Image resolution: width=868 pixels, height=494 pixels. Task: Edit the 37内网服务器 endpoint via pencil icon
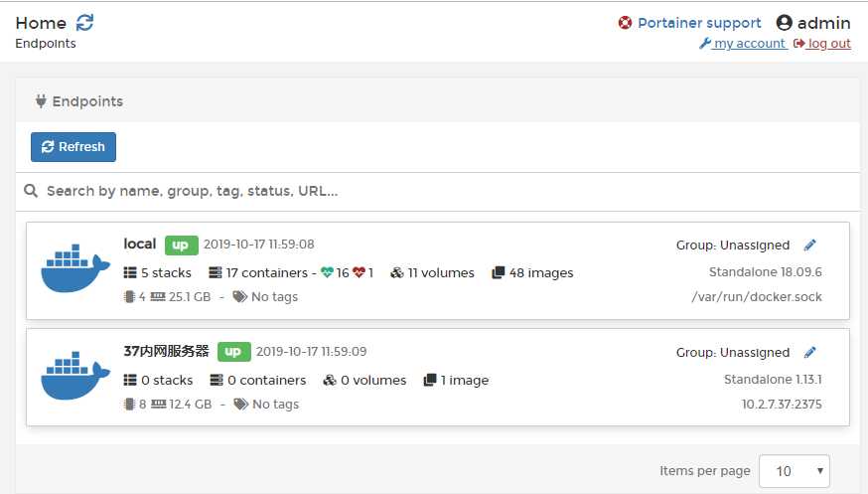pyautogui.click(x=810, y=352)
